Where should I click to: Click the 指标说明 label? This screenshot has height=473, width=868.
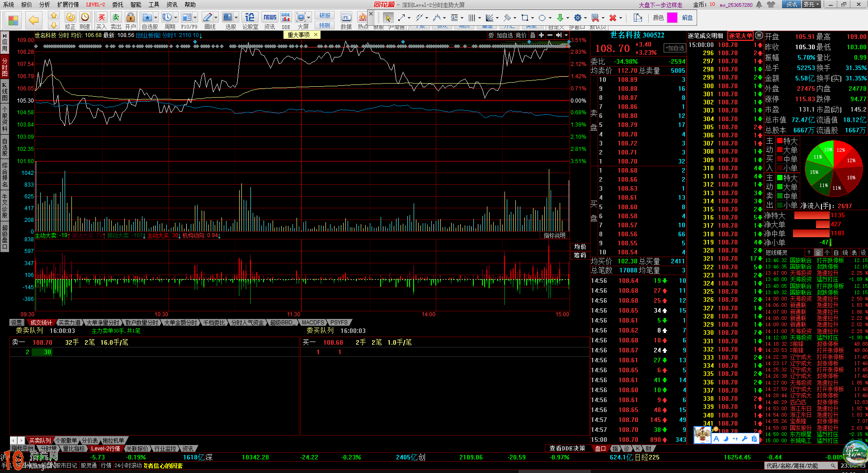coord(554,235)
